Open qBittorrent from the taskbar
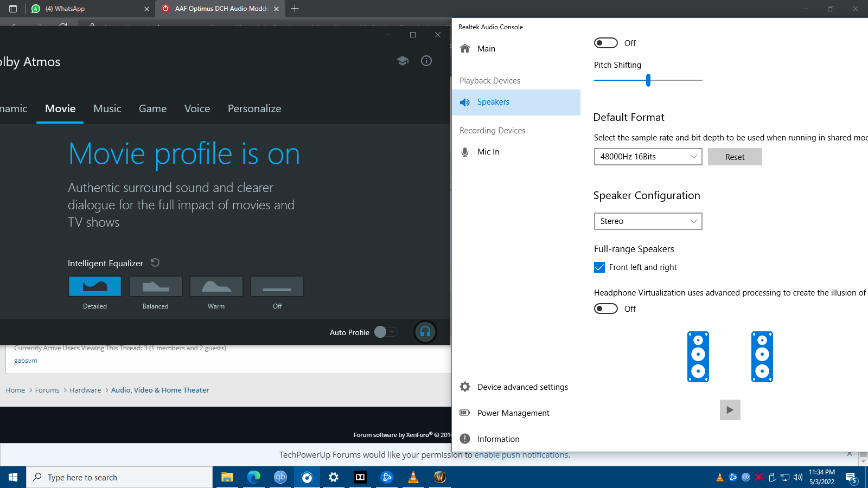Viewport: 868px width, 488px height. click(280, 477)
